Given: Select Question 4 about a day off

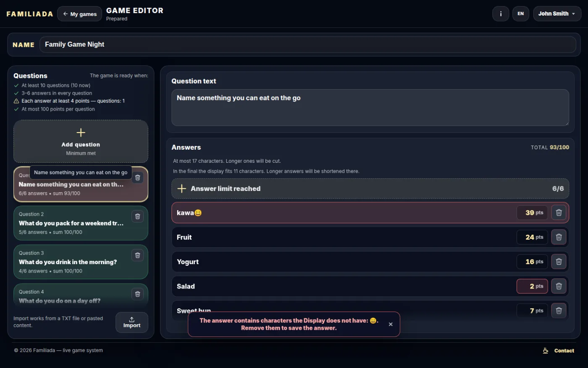Looking at the screenshot, I should pyautogui.click(x=81, y=295).
